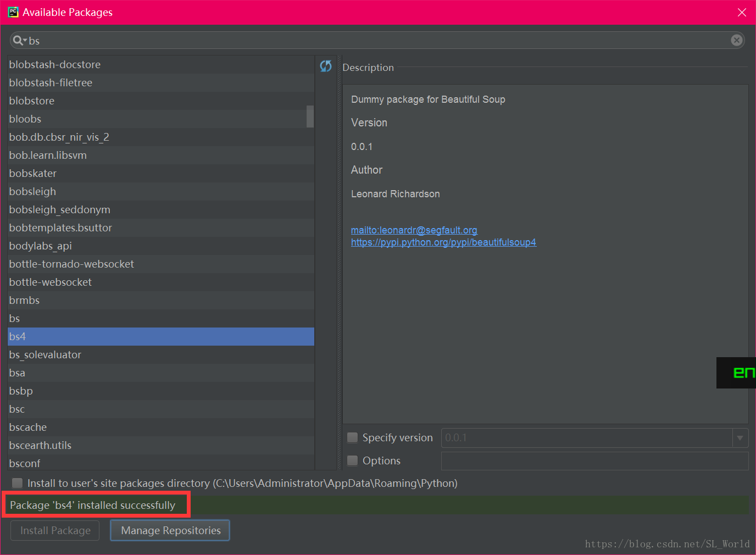756x555 pixels.
Task: Open the pypi beautifulsoup4 link
Action: (x=443, y=242)
